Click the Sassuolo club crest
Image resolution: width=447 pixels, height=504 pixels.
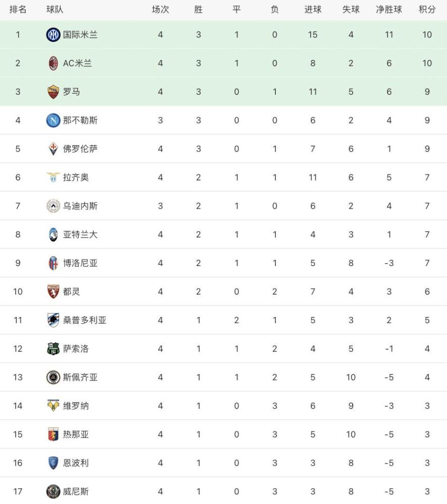point(53,349)
